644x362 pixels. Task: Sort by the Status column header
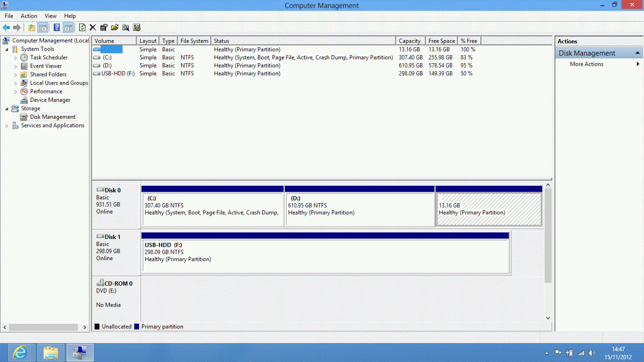tap(304, 41)
